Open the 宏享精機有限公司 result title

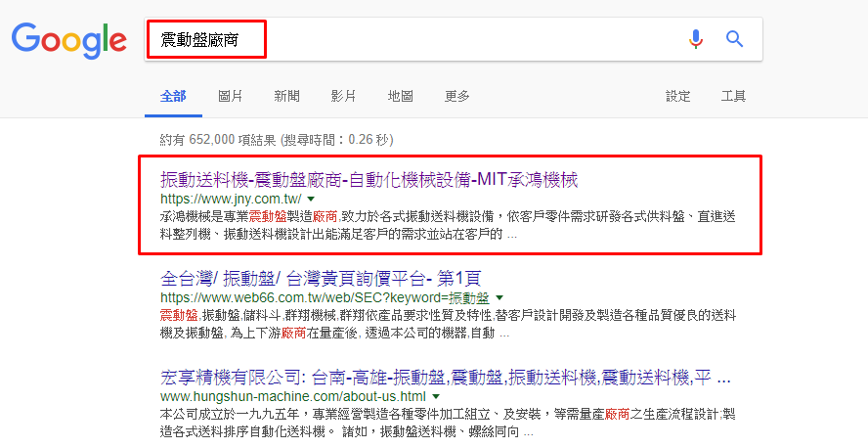(x=446, y=379)
